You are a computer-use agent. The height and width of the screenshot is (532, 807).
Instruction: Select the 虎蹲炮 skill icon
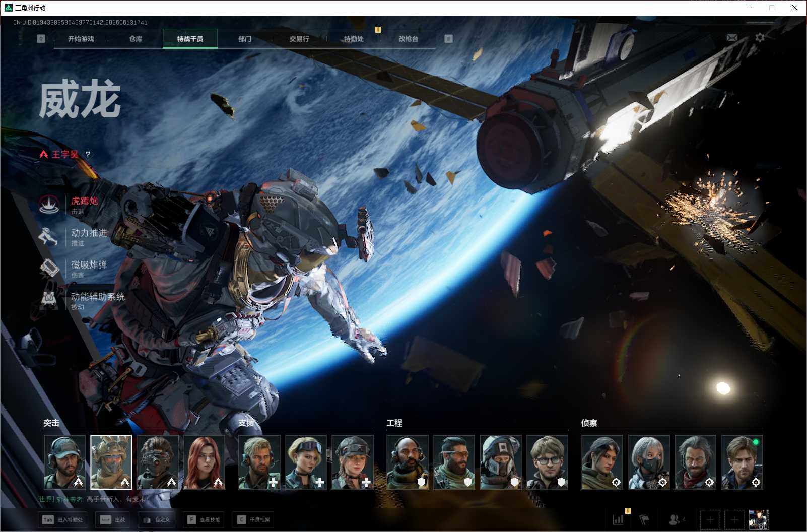click(x=49, y=205)
